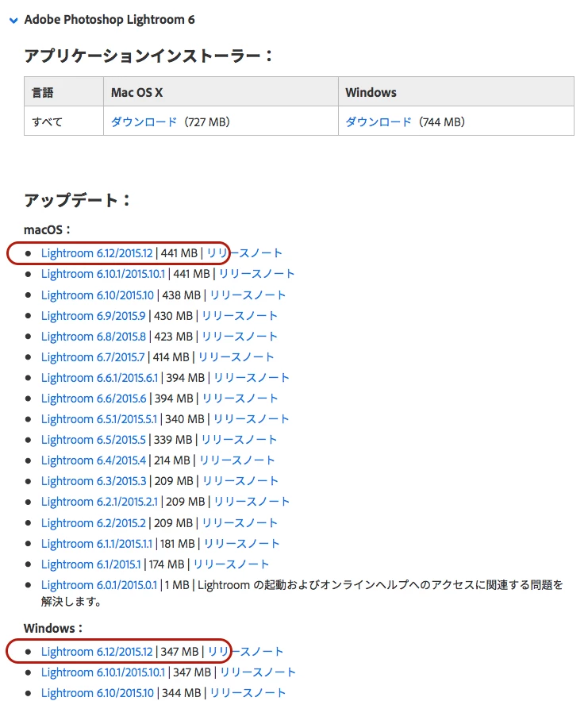Select the 'Windows：' subheading above the update list

[54, 628]
